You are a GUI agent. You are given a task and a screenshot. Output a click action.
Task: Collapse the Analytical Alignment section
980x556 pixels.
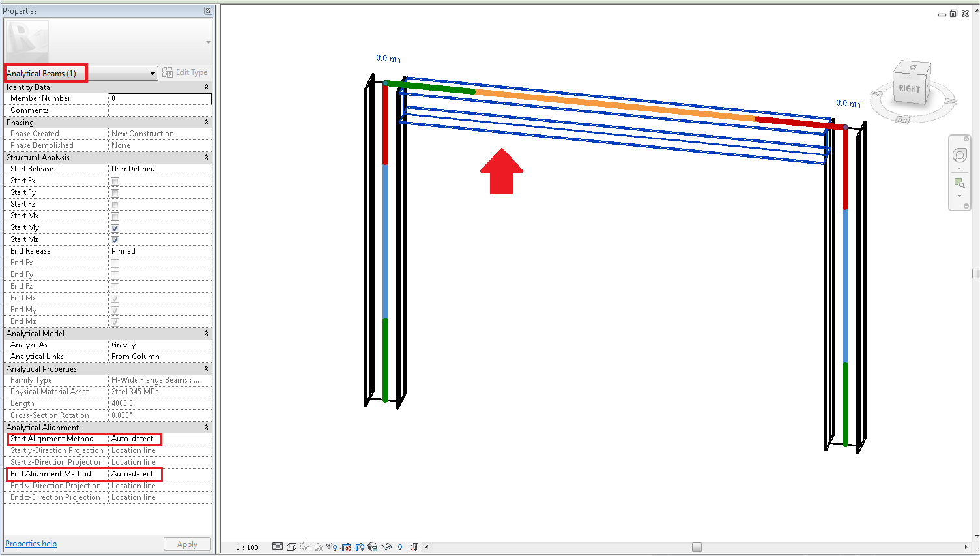coord(206,427)
